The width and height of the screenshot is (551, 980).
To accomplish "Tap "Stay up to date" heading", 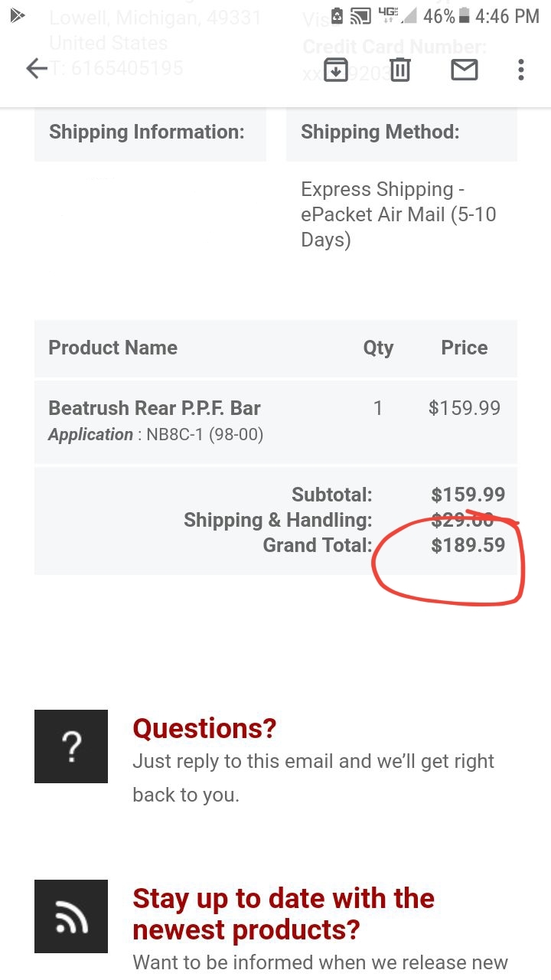I will (x=283, y=913).
